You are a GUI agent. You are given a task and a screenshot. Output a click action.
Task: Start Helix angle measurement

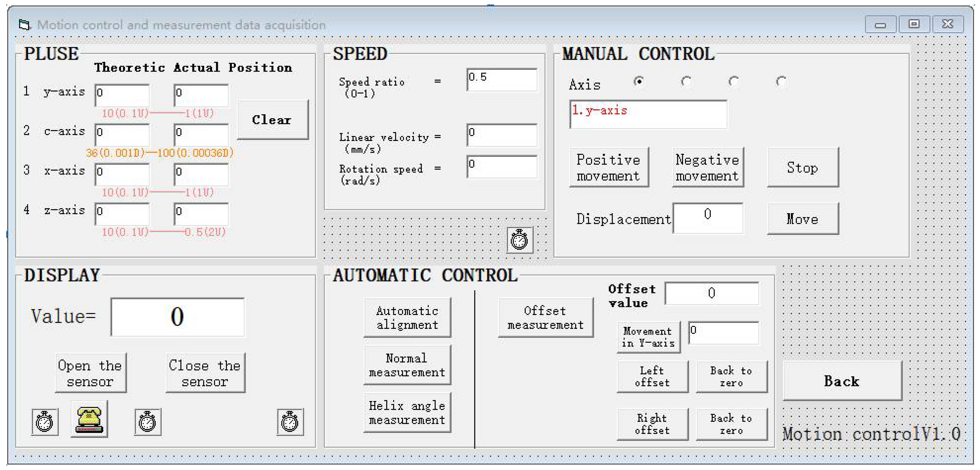click(x=407, y=412)
